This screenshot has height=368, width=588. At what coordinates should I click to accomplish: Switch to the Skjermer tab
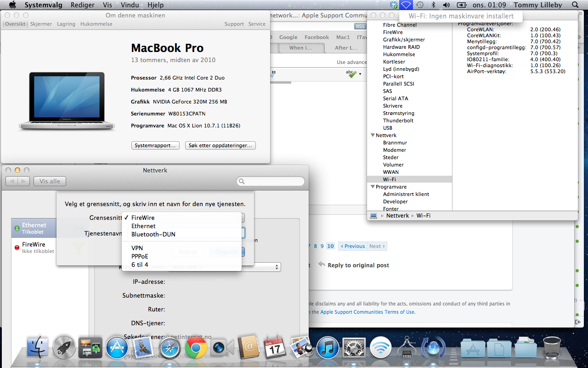pyautogui.click(x=40, y=24)
